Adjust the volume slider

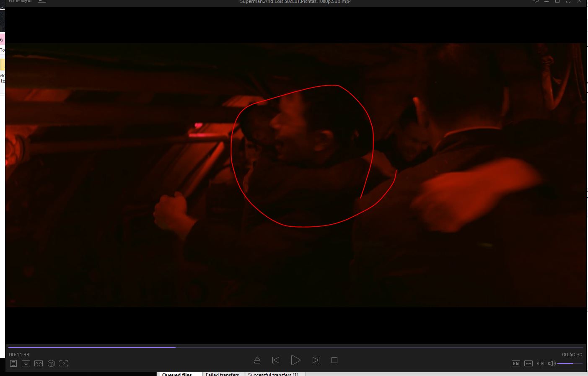tap(570, 363)
